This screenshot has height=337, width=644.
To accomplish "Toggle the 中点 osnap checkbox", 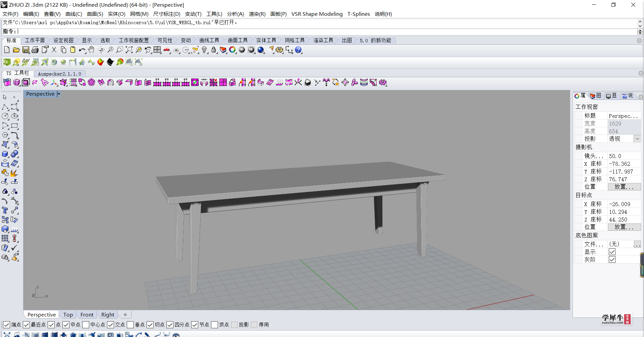I will (66, 325).
